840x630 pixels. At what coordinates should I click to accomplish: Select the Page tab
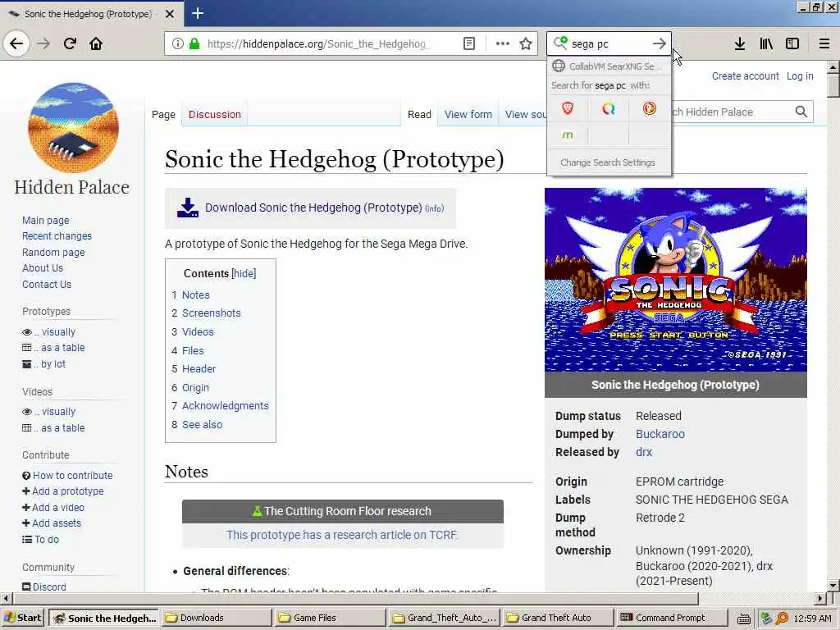(x=163, y=114)
